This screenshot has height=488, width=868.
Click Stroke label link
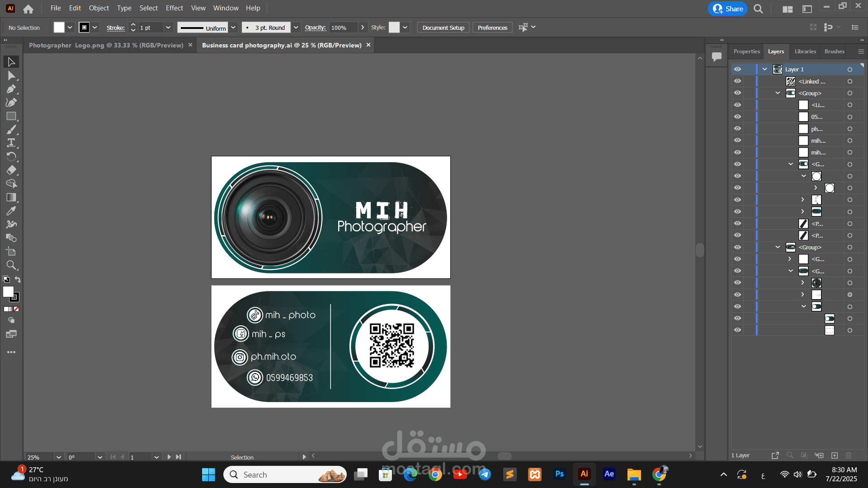[115, 28]
